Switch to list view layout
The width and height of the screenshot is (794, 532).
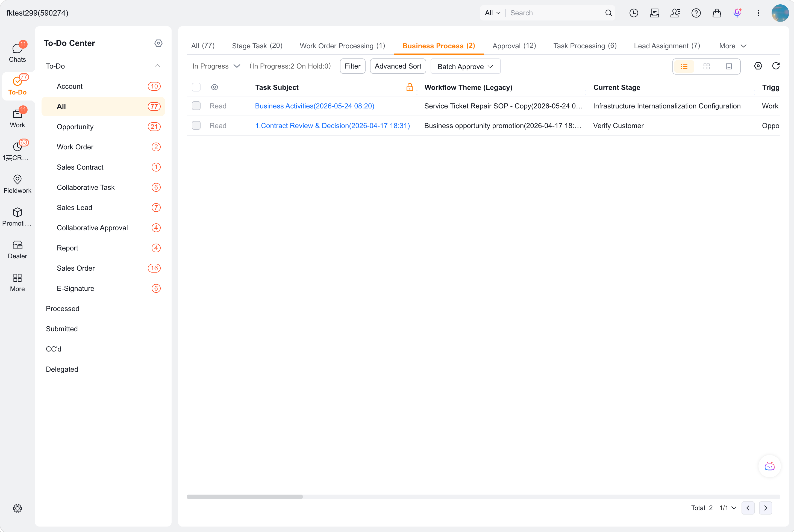tap(684, 67)
